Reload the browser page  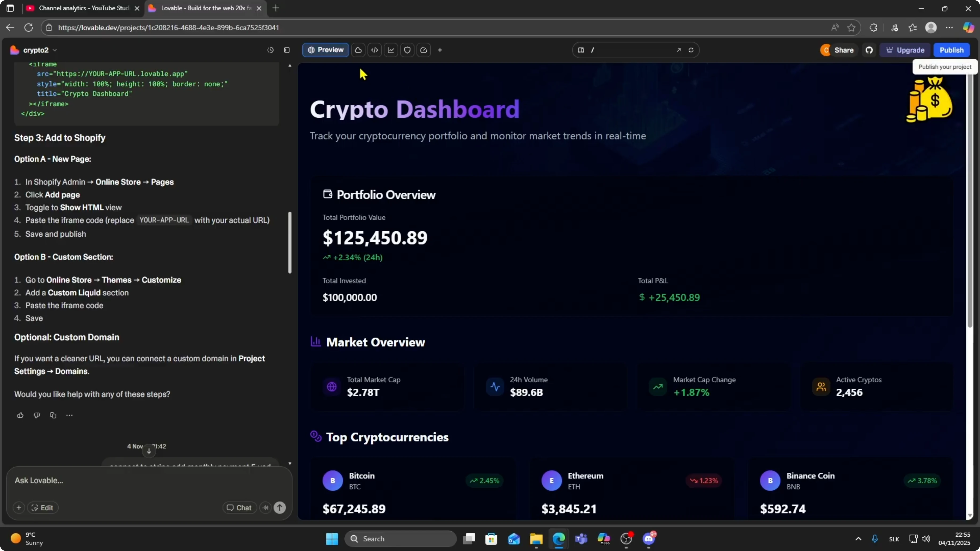point(28,27)
